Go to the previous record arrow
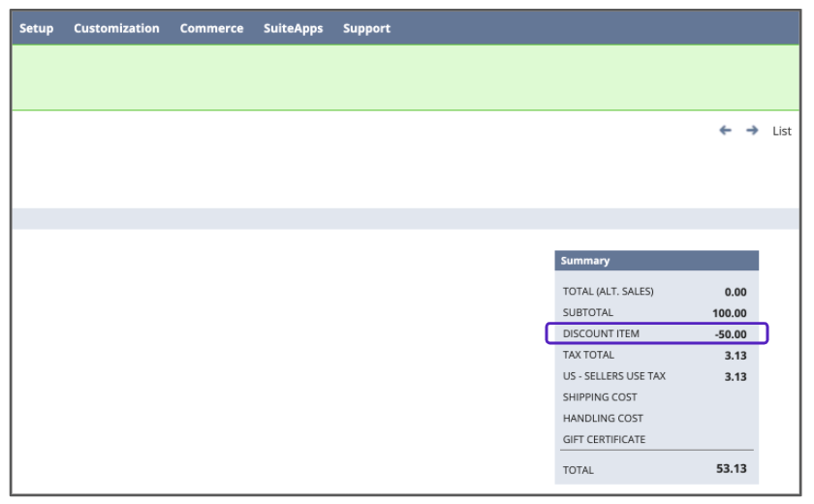 725,131
